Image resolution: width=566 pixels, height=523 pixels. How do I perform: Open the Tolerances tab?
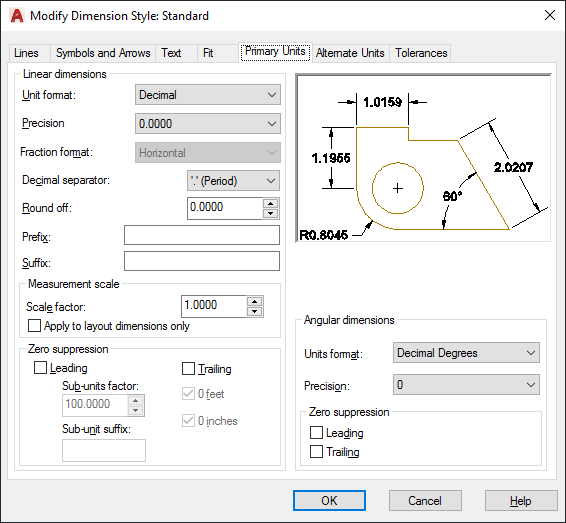click(421, 53)
